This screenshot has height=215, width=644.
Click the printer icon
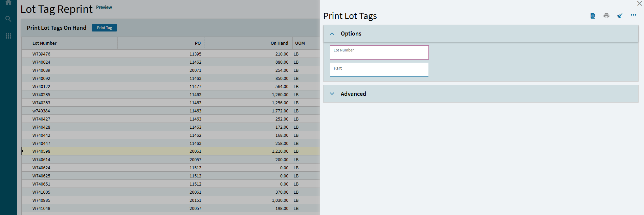(606, 16)
